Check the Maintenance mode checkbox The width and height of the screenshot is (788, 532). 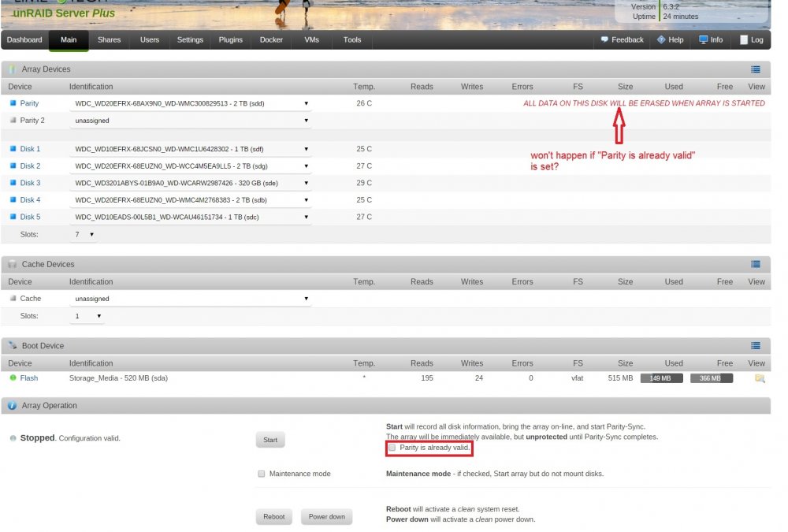point(262,474)
